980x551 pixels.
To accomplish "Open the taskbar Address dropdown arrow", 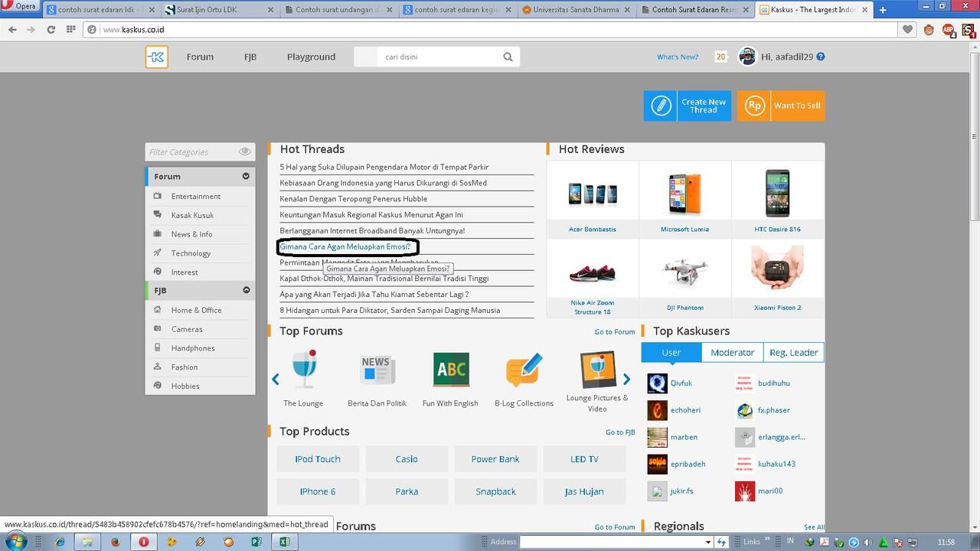I will tap(708, 542).
